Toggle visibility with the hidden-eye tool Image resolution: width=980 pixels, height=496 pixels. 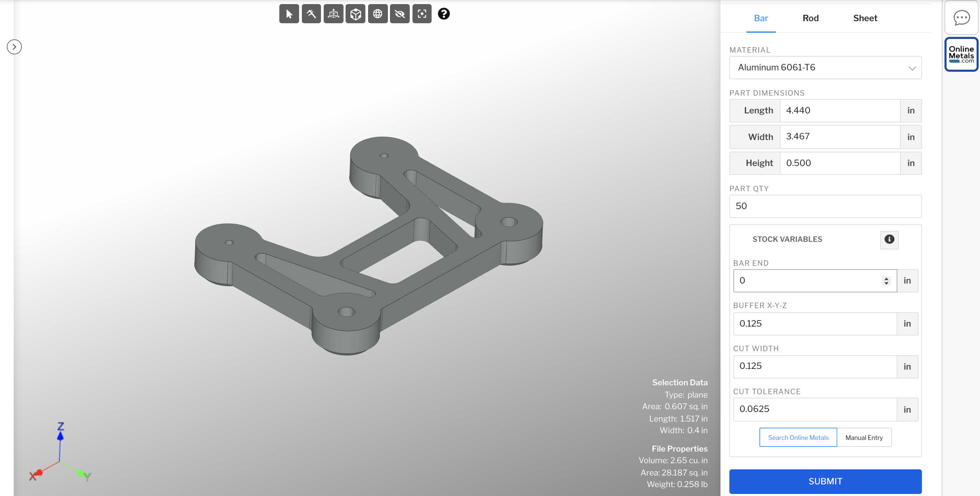(400, 13)
